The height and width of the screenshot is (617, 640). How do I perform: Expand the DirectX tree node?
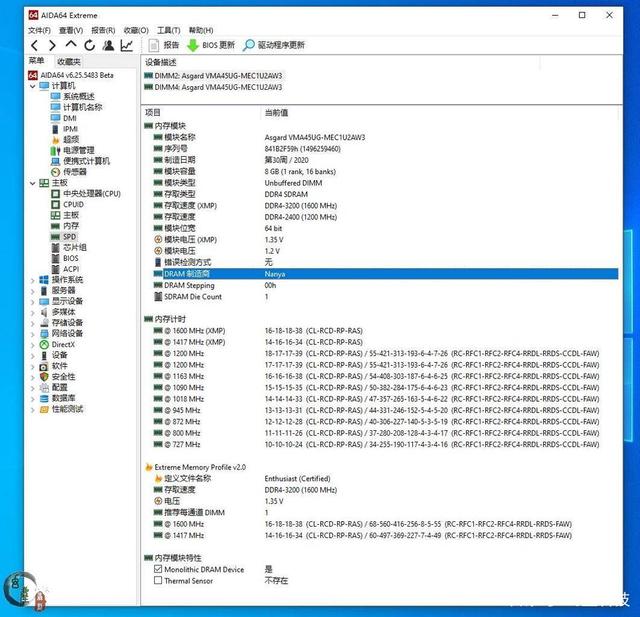click(33, 345)
